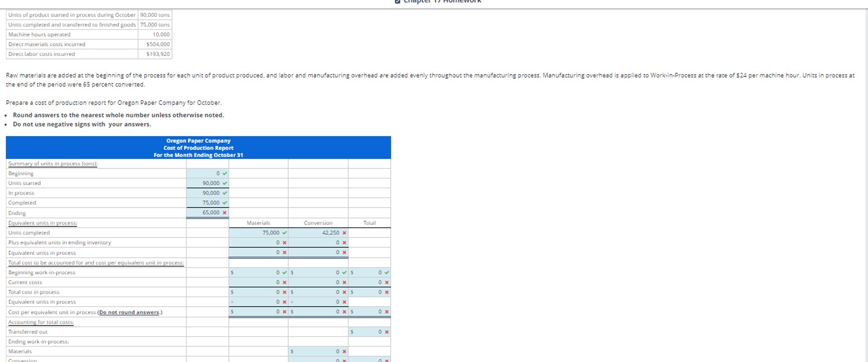Select the Completed units input with 75,000
868x362 pixels.
tap(207, 203)
